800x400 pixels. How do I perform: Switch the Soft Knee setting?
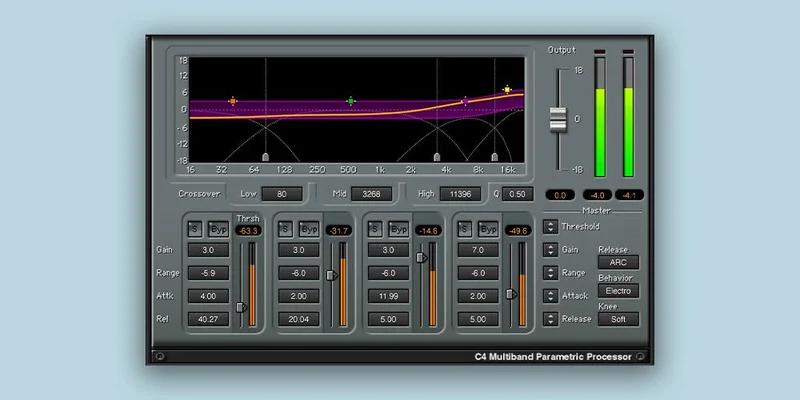pos(618,319)
